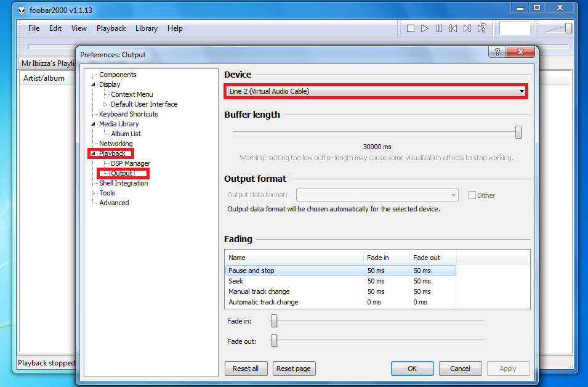Click the Reset page button

coord(294,369)
